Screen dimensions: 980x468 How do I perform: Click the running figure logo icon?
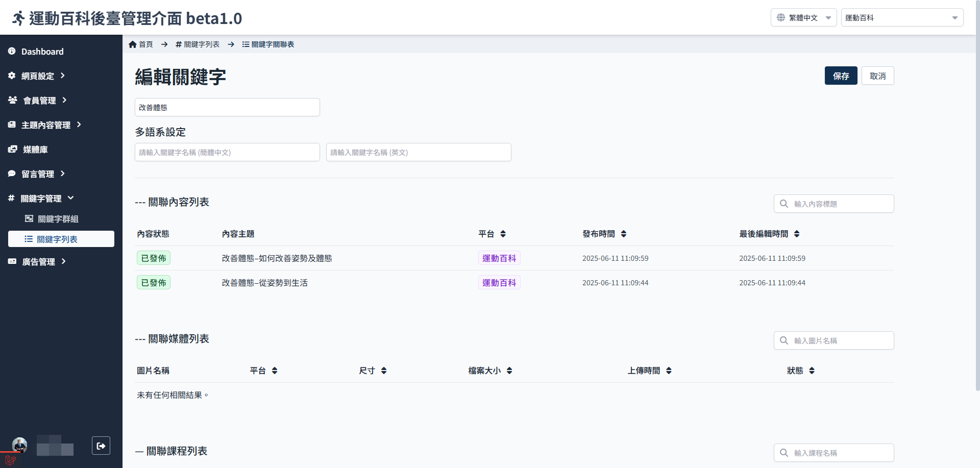click(18, 18)
